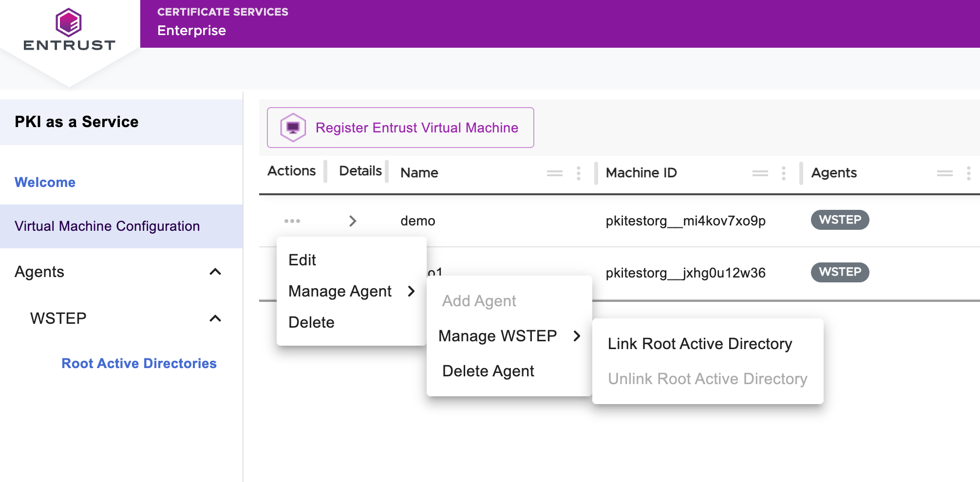Image resolution: width=980 pixels, height=482 pixels.
Task: Open Machine ID column kebab menu
Action: coord(783,173)
